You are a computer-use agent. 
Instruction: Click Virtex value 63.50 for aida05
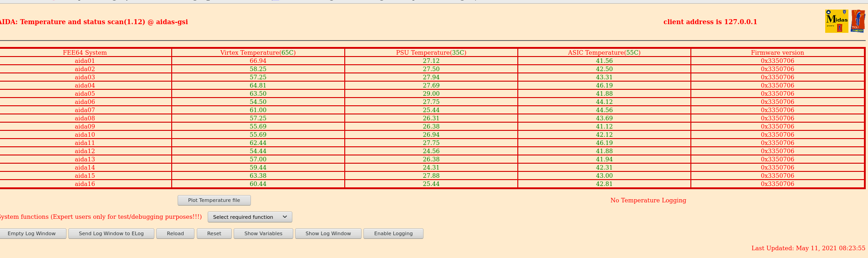point(258,93)
